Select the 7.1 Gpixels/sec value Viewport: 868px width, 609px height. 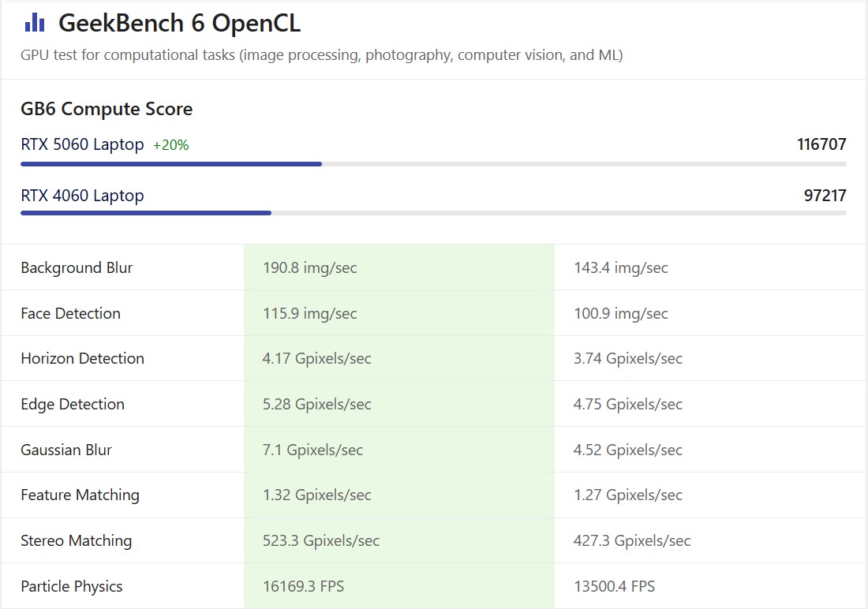pos(312,450)
